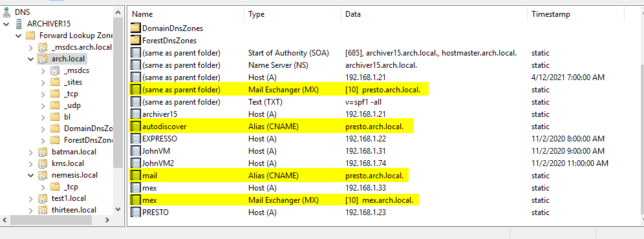Image resolution: width=644 pixels, height=239 pixels.
Task: Click the mail CNAME record icon
Action: click(x=136, y=176)
